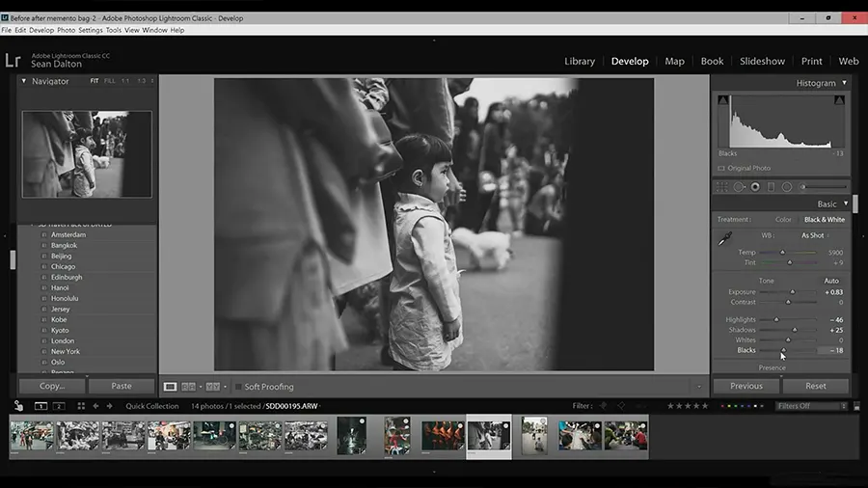This screenshot has height=488, width=868.
Task: Switch to Loupe view mode icon
Action: point(170,387)
